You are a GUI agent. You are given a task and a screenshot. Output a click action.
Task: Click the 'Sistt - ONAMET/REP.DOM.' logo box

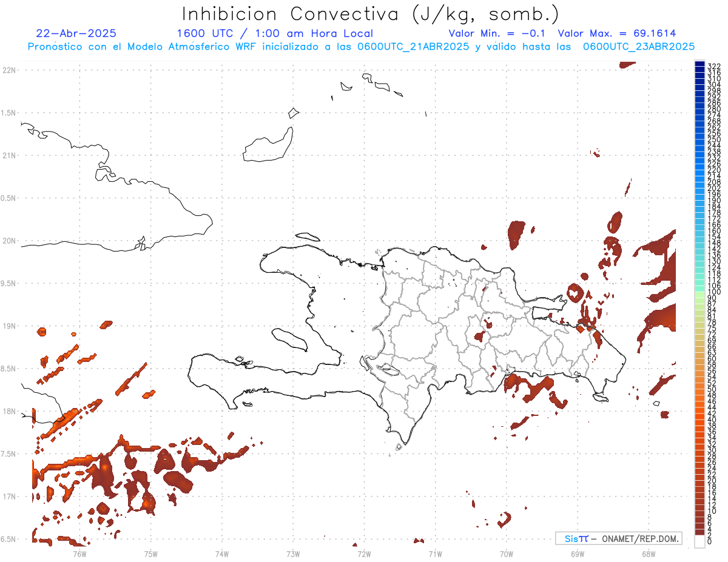(x=618, y=538)
